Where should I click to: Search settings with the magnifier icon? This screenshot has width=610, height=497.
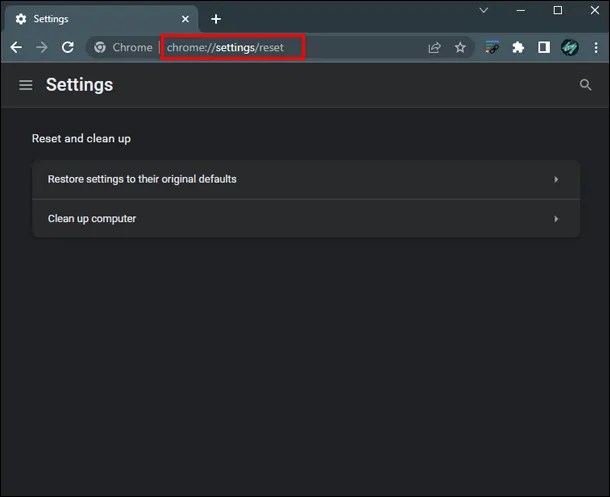click(586, 85)
